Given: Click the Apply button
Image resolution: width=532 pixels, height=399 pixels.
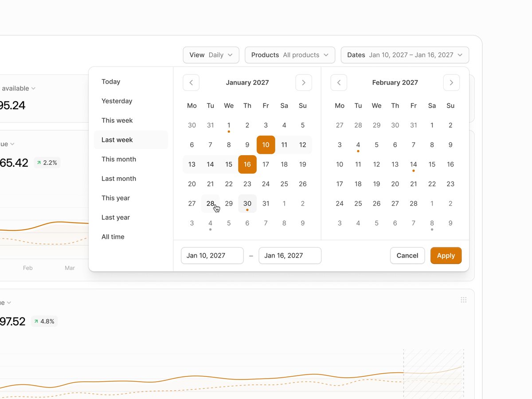Looking at the screenshot, I should 446,255.
